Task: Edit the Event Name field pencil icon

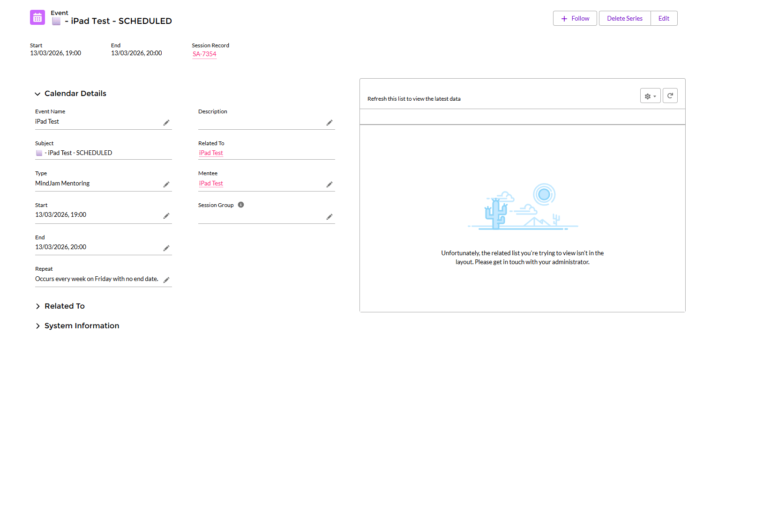Action: 166,123
